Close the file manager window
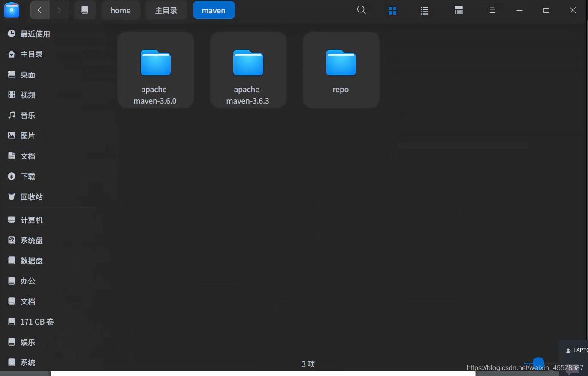The width and height of the screenshot is (588, 376). pos(573,10)
